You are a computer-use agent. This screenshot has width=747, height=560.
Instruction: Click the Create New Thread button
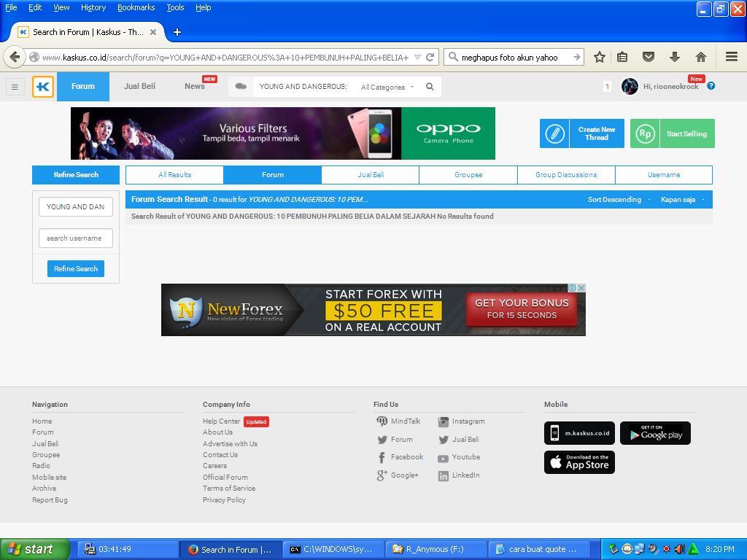tap(581, 133)
